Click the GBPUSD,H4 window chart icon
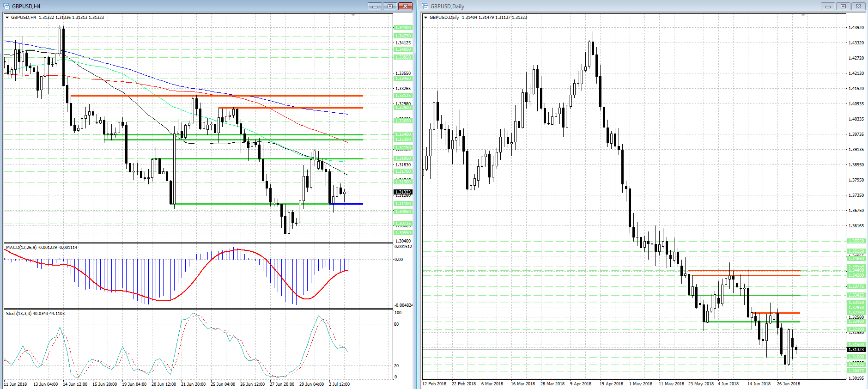 pyautogui.click(x=7, y=6)
